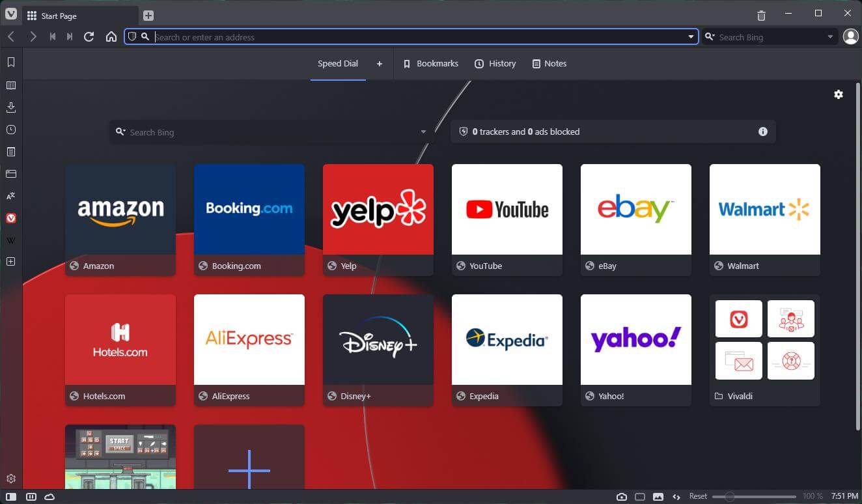Screen dimensions: 862x504
Task: Toggle tab tiling in status bar
Action: pos(31,497)
